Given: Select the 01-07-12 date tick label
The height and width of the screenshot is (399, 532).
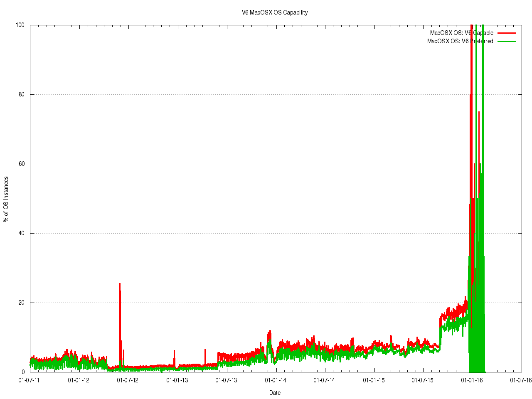Looking at the screenshot, I should [128, 380].
